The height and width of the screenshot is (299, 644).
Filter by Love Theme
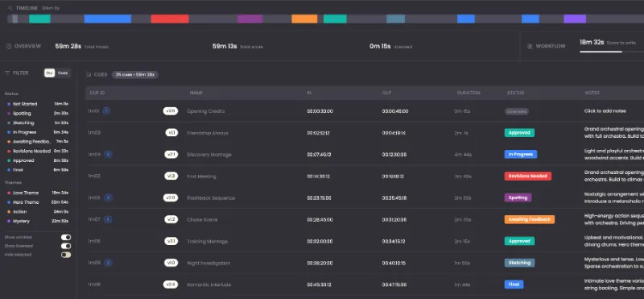click(x=37, y=193)
